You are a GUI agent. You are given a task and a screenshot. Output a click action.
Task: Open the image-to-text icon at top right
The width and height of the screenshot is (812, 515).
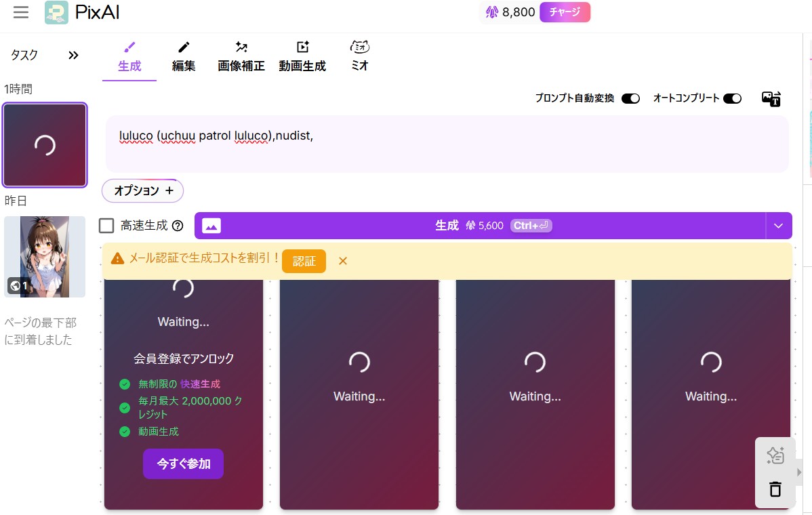tap(771, 99)
